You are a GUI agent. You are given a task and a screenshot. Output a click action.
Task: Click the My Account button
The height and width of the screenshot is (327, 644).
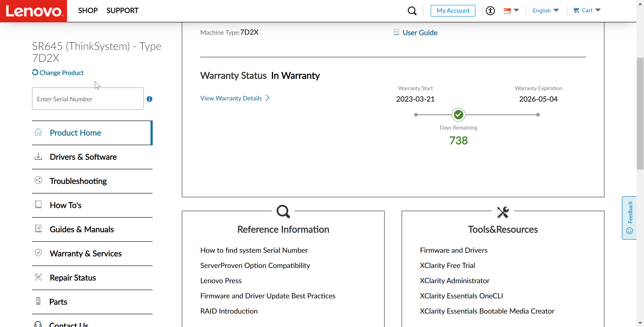pos(453,11)
